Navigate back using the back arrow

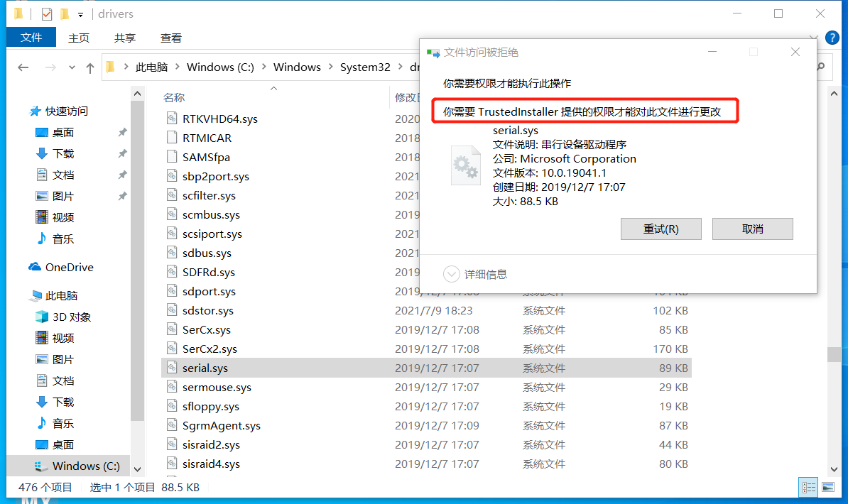[23, 67]
